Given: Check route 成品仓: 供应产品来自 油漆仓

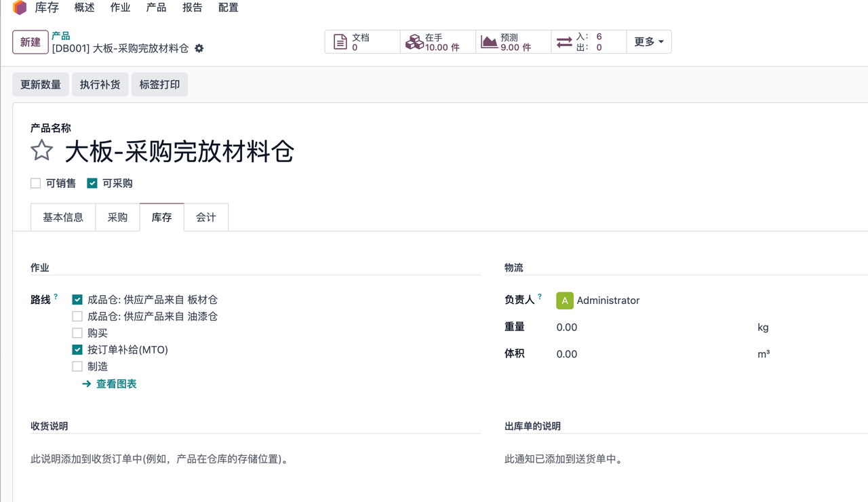Looking at the screenshot, I should (77, 316).
